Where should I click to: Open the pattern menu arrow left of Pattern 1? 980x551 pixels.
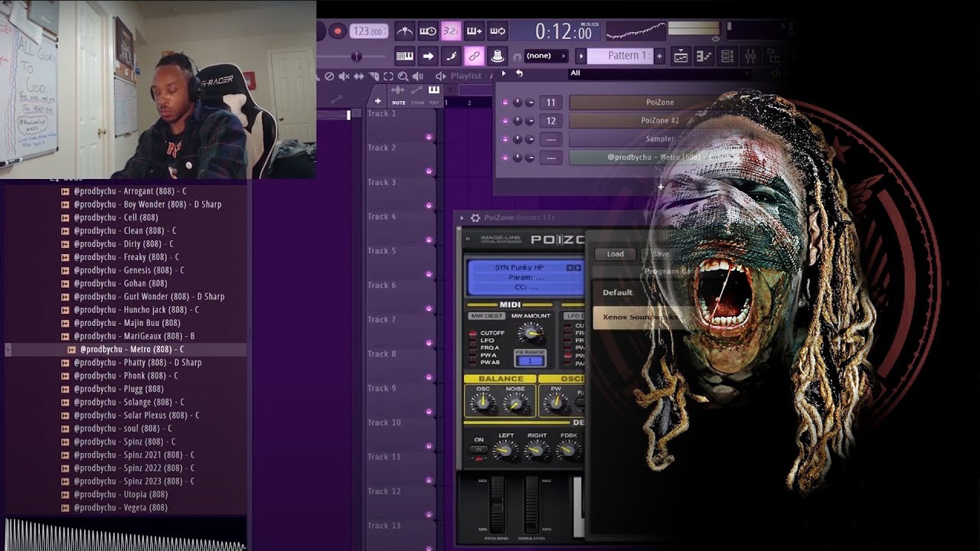click(581, 56)
